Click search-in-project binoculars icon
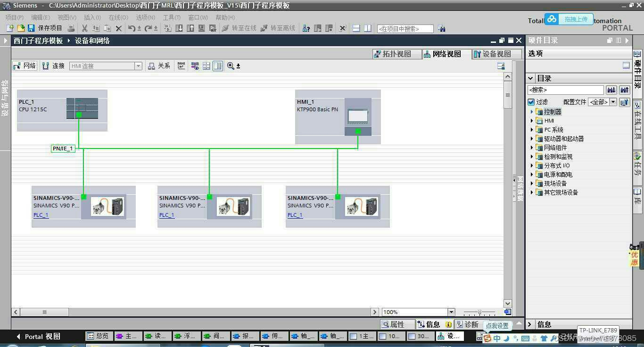The height and width of the screenshot is (347, 644). click(x=441, y=28)
